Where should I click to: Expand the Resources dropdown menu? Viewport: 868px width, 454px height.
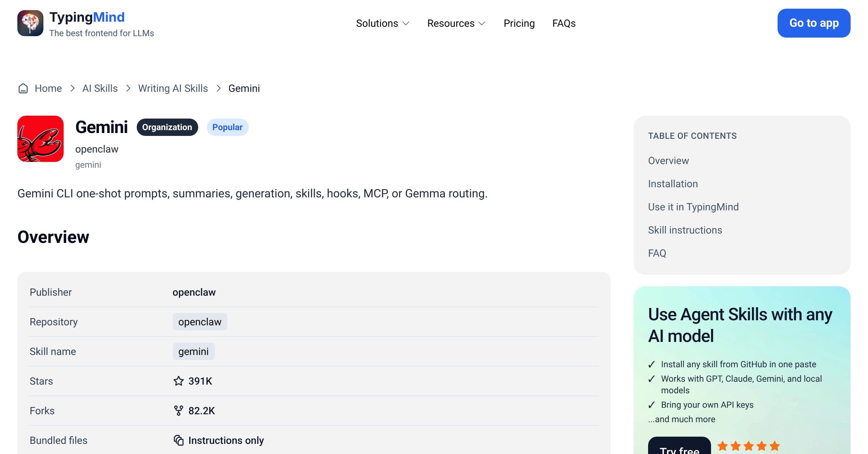point(456,23)
